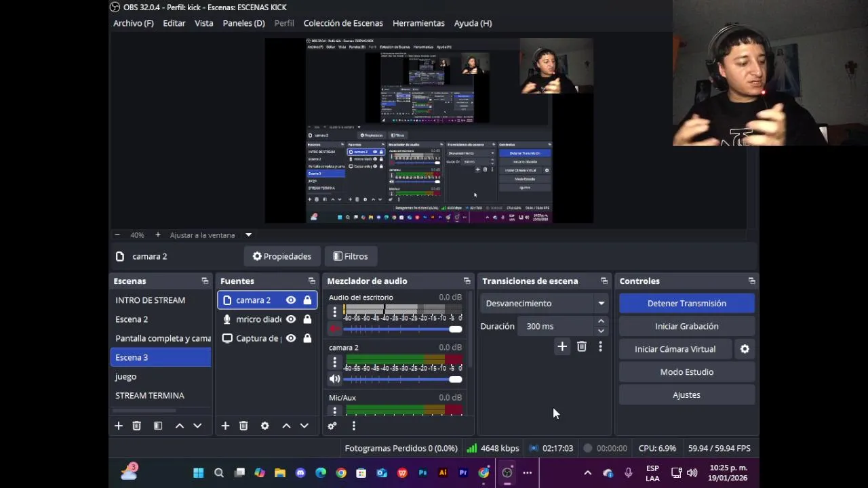
Task: Toggle visibility of mricro diadema source
Action: click(291, 319)
